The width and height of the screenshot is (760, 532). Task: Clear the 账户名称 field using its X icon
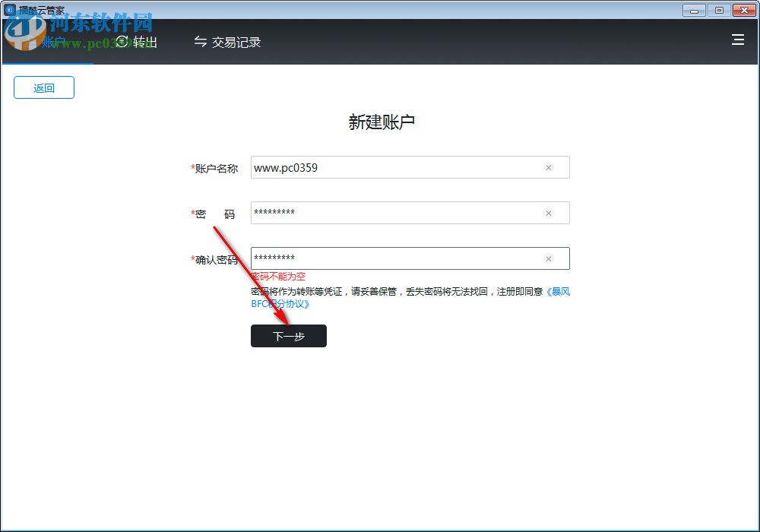549,167
